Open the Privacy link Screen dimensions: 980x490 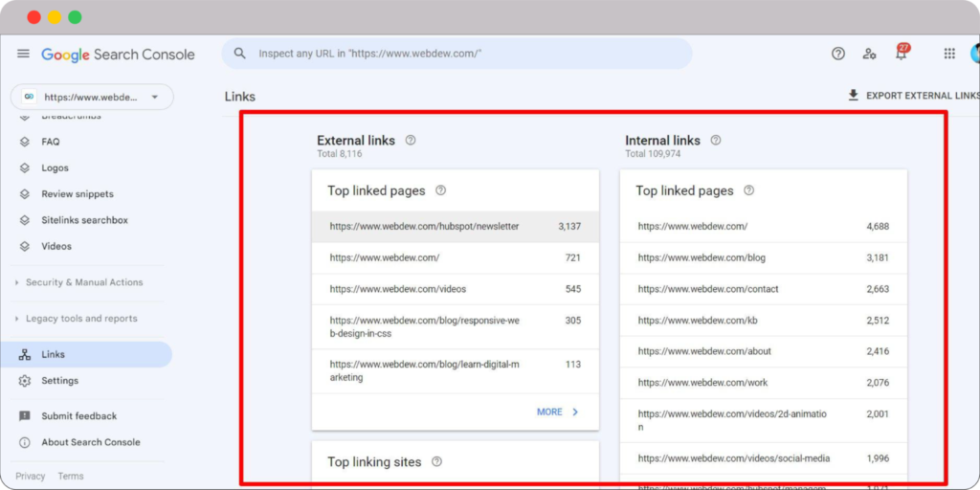(x=30, y=477)
